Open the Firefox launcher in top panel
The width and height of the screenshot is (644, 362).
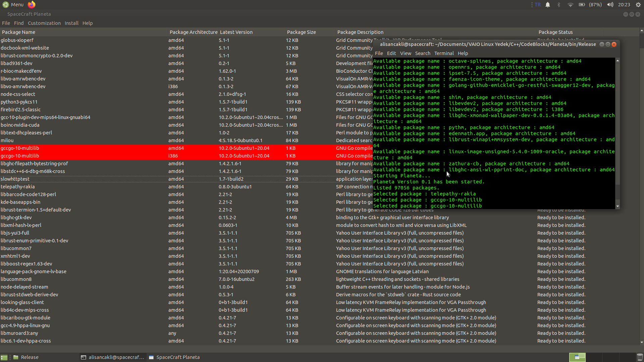pos(32,5)
